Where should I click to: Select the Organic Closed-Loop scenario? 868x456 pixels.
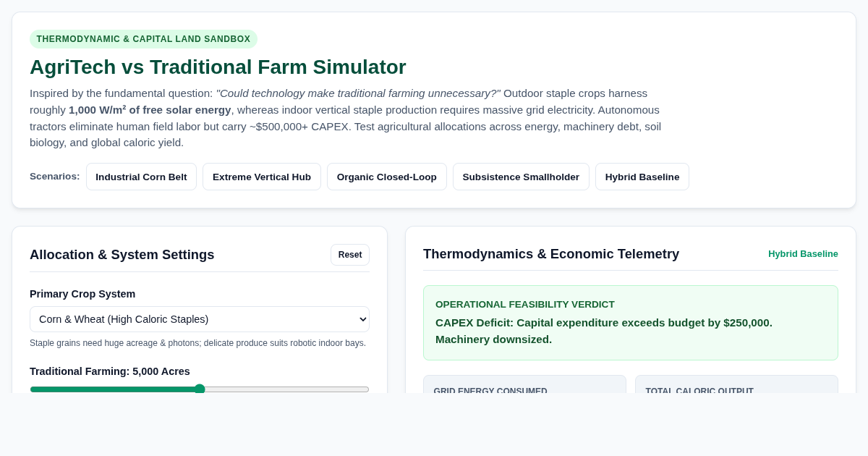387,177
